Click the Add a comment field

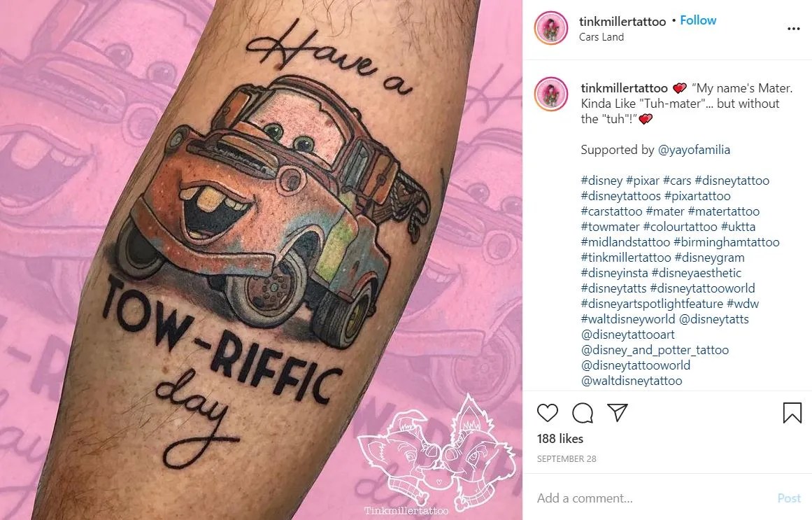point(653,498)
